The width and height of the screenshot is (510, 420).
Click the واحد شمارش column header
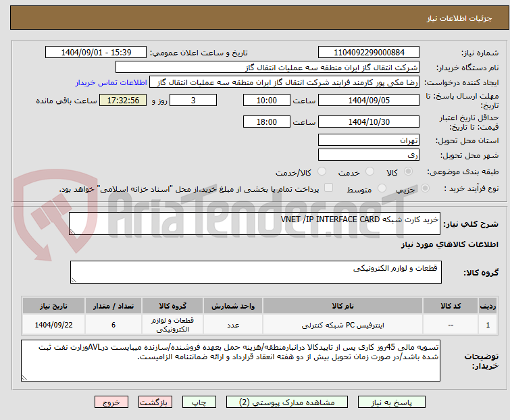pyautogui.click(x=233, y=306)
